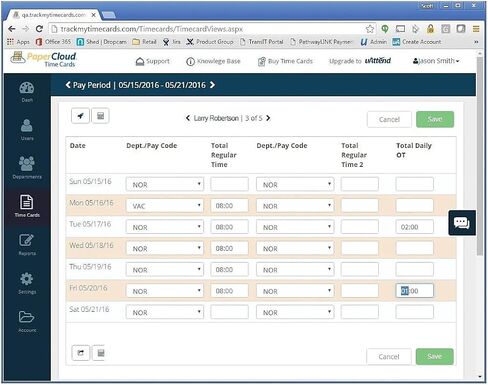The image size is (488, 385).
Task: Click the live chat bubble icon
Action: click(x=462, y=223)
